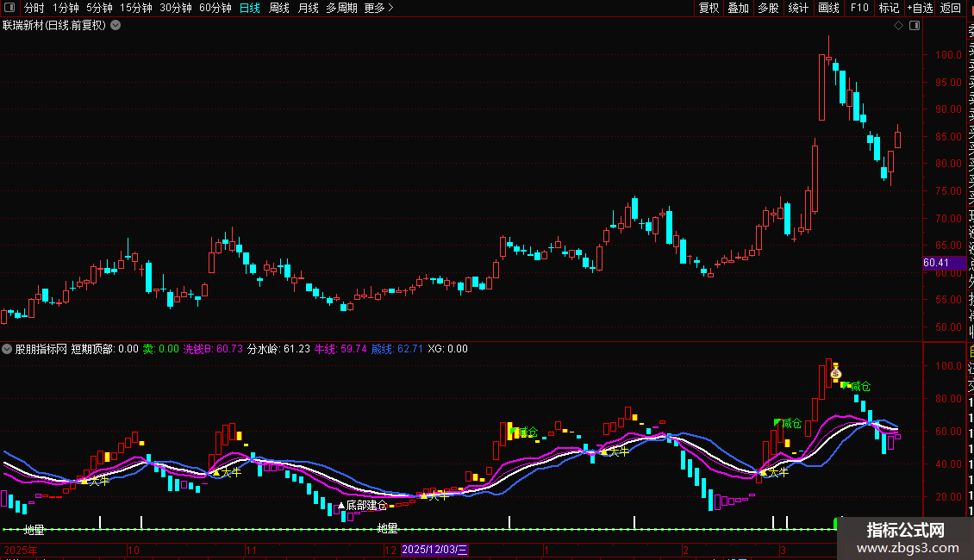Click the 卖: 0.00 indicator value
The height and width of the screenshot is (560, 974).
pos(161,349)
